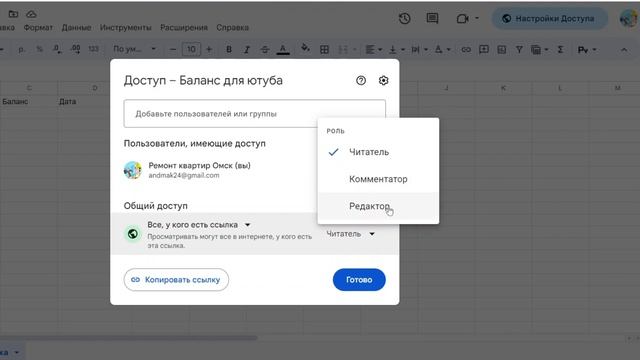Image resolution: width=640 pixels, height=360 pixels.
Task: Click the text wrapping icon
Action: pyautogui.click(x=416, y=49)
